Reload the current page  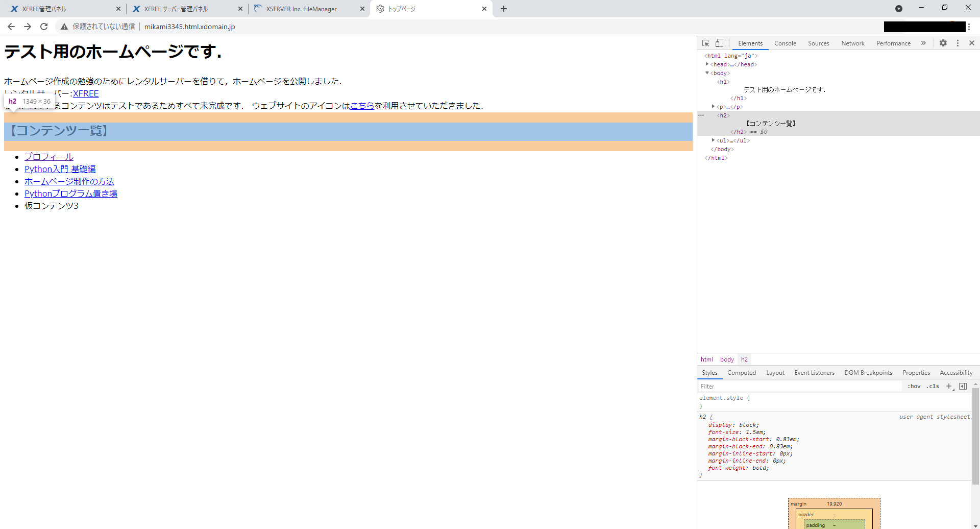pos(44,27)
